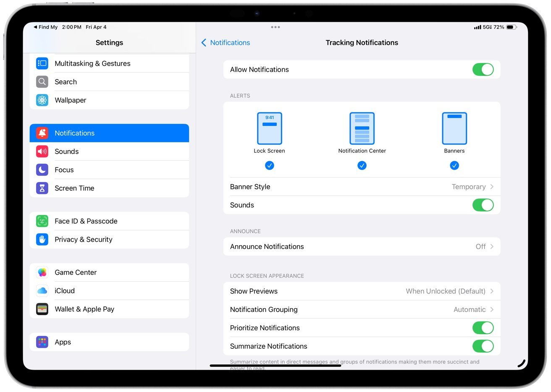Screen dimensions: 551x392
Task: Open Multitasking & Gestures settings
Action: pyautogui.click(x=109, y=63)
